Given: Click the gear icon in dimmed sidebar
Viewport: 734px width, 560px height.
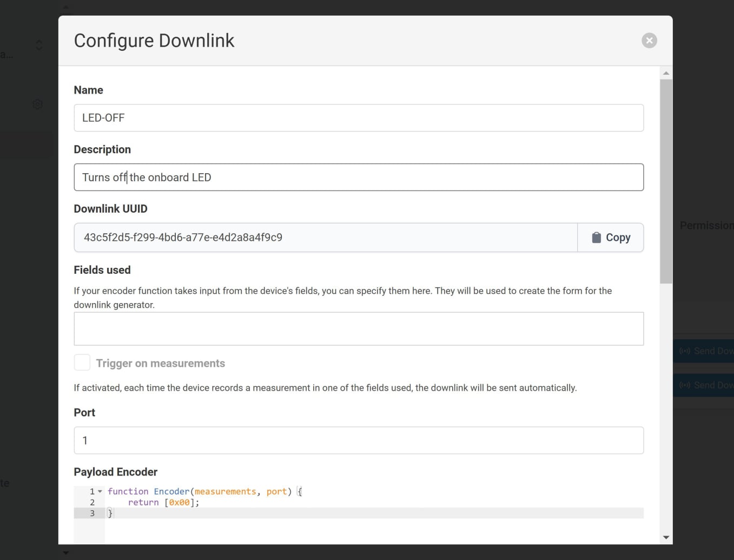Looking at the screenshot, I should coord(37,104).
